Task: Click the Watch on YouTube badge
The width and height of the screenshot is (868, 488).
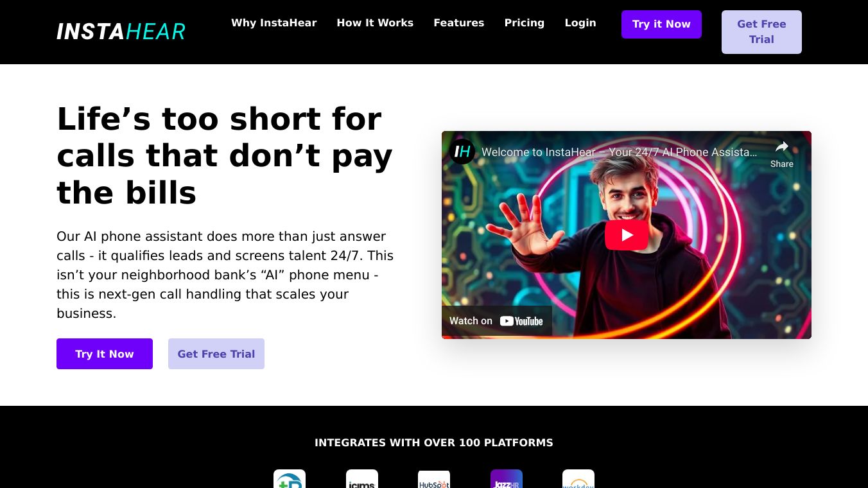Action: pyautogui.click(x=497, y=321)
